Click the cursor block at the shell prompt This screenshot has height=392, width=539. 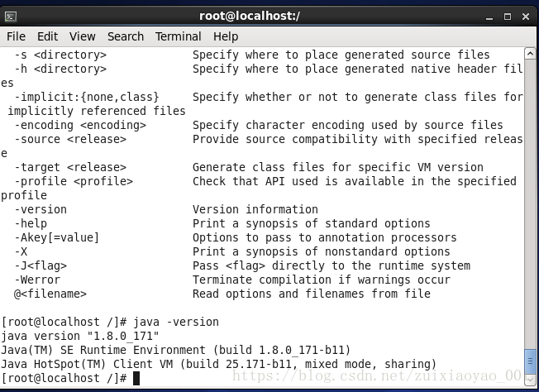tap(136, 378)
